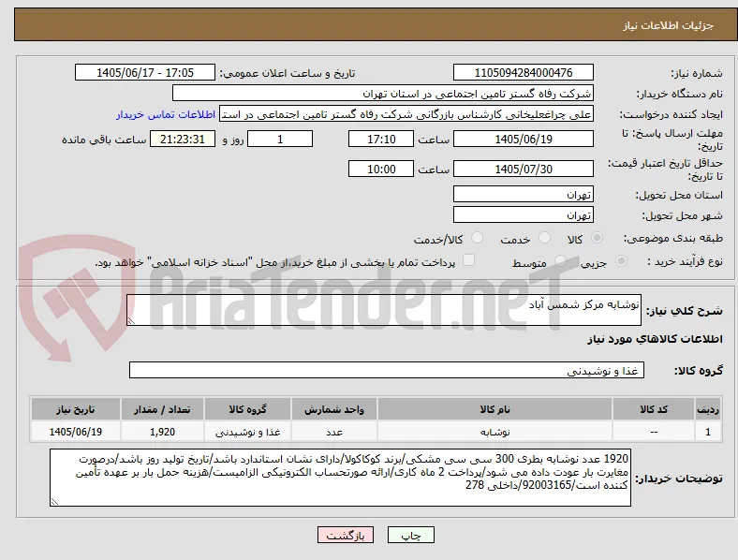Click the گروه کالا table column header
738x560 pixels.
247,409
